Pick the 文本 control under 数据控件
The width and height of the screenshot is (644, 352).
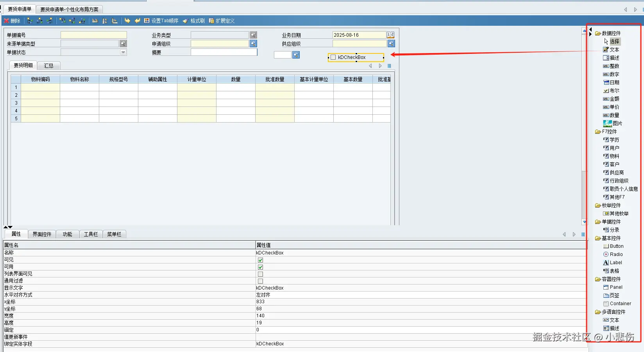tap(611, 50)
